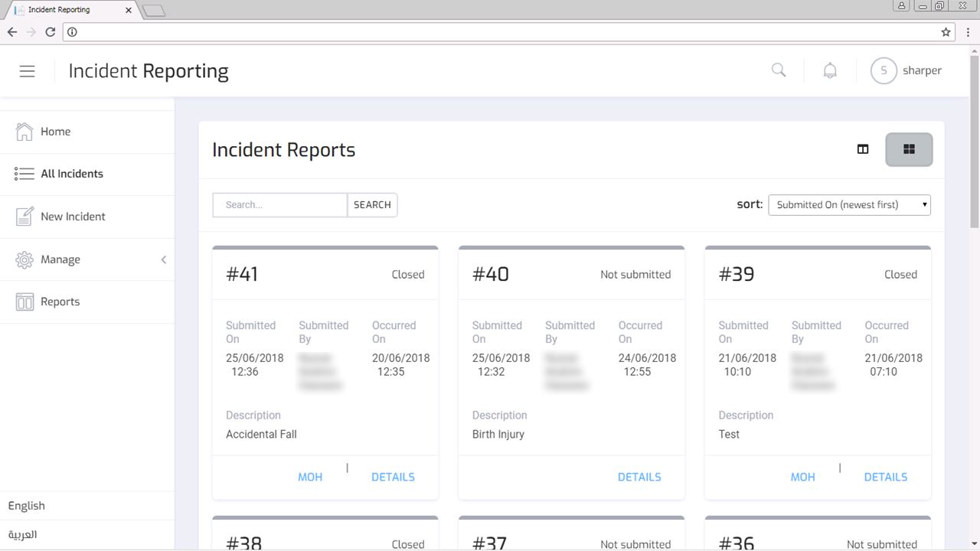Screen dimensions: 980x551
Task: Click the "Incident Reports" heading
Action: coord(284,150)
